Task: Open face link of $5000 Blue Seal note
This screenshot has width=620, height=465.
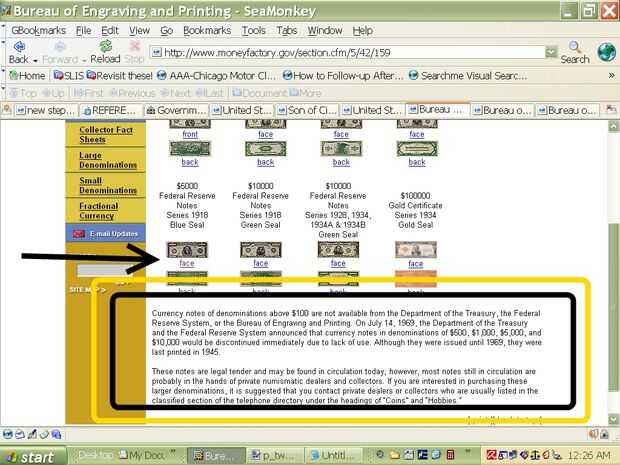Action: coord(187,263)
